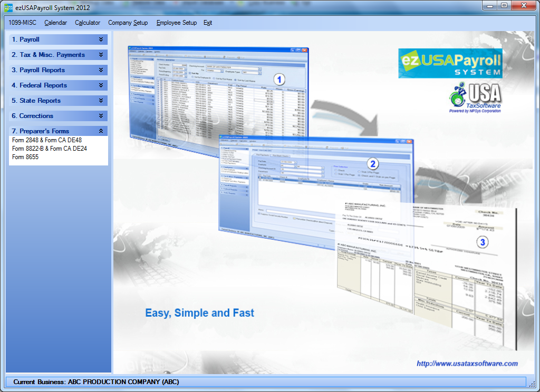540x392 pixels.
Task: Open the Company Setup menu
Action: click(128, 23)
